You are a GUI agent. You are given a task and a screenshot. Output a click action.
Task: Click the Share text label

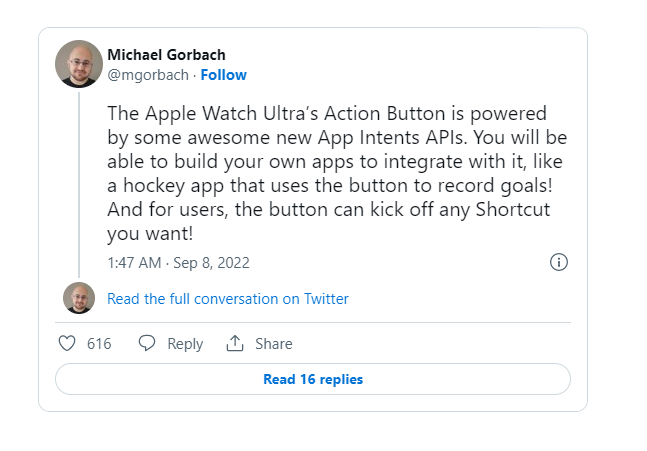(x=273, y=343)
